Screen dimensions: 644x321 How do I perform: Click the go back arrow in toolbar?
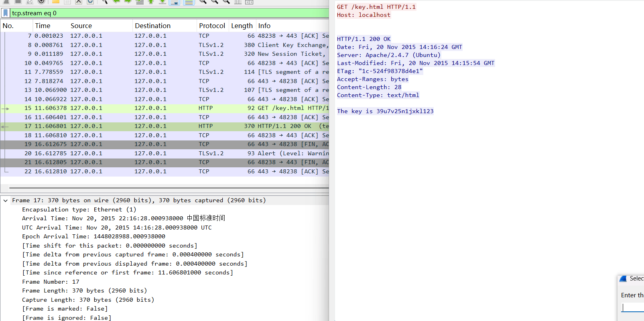tap(116, 2)
